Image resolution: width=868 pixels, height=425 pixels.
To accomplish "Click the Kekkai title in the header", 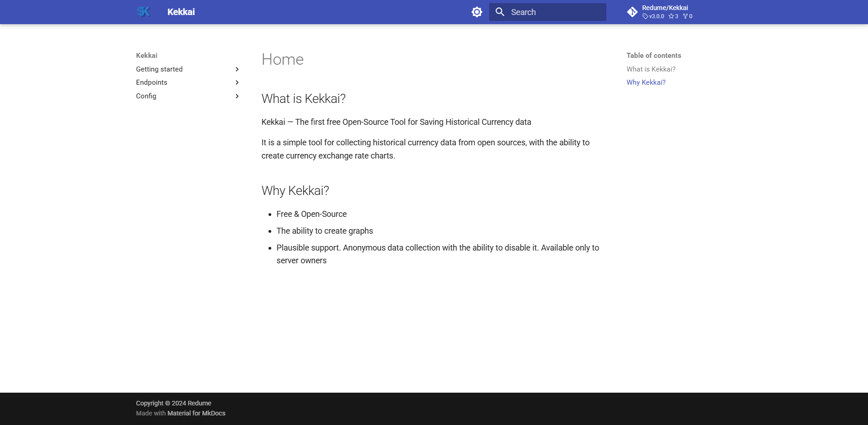I will (x=181, y=12).
